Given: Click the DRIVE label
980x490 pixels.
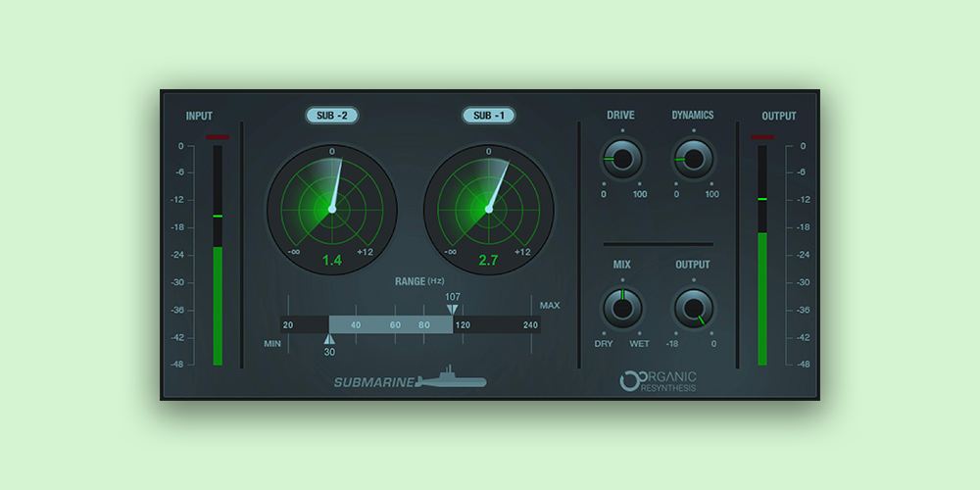Looking at the screenshot, I should point(620,115).
